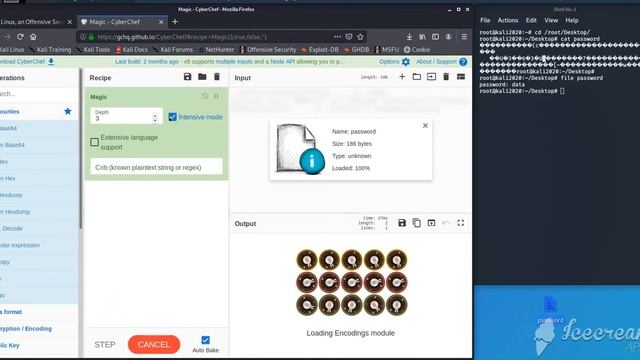Click the operations search box
The height and width of the screenshot is (360, 640).
[39, 94]
